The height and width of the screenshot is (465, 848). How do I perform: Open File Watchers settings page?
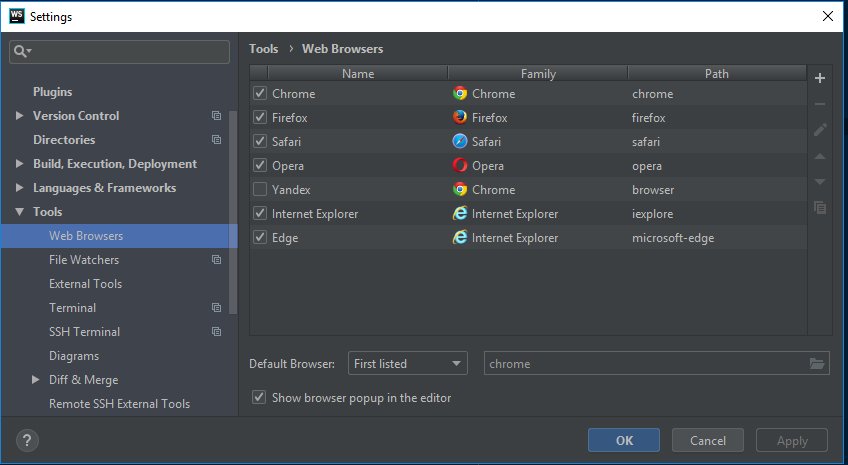pyautogui.click(x=84, y=260)
